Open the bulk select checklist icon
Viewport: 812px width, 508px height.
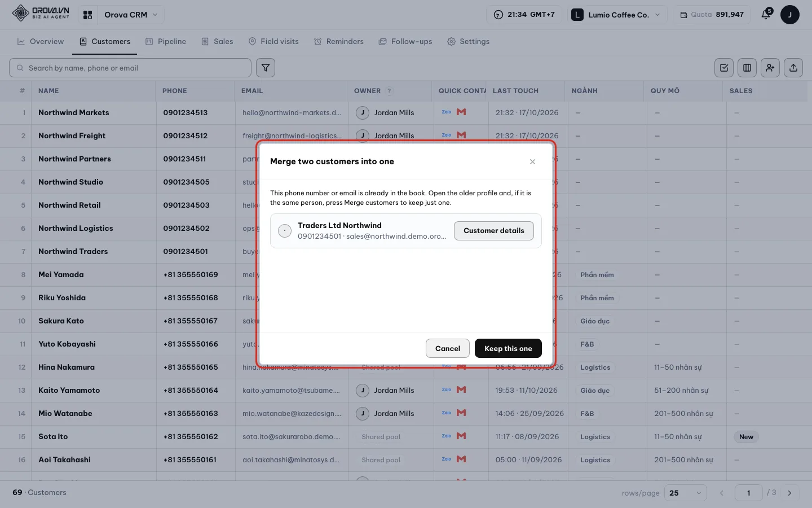point(724,68)
